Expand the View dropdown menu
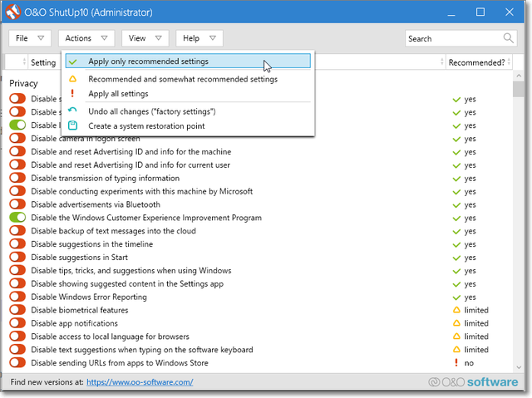 145,38
